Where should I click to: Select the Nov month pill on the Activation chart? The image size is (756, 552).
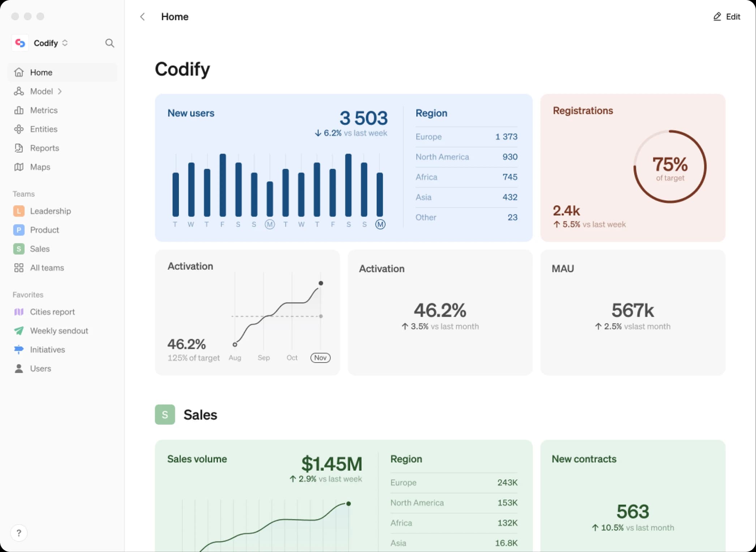click(x=320, y=358)
